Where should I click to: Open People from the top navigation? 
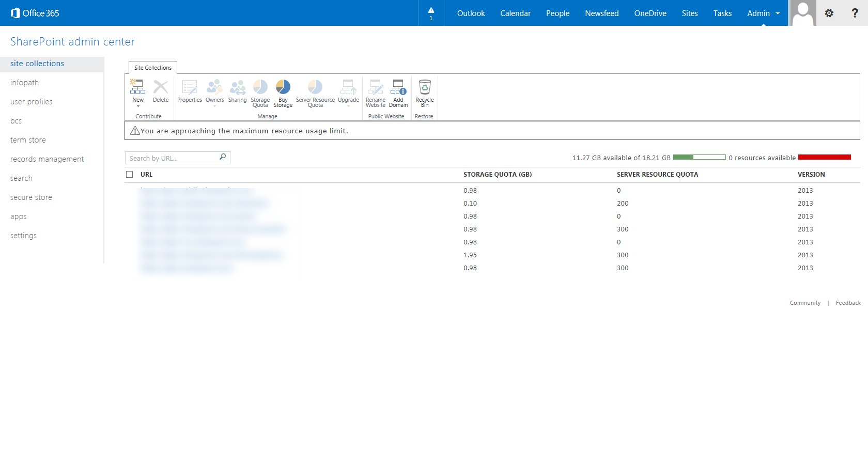[558, 13]
